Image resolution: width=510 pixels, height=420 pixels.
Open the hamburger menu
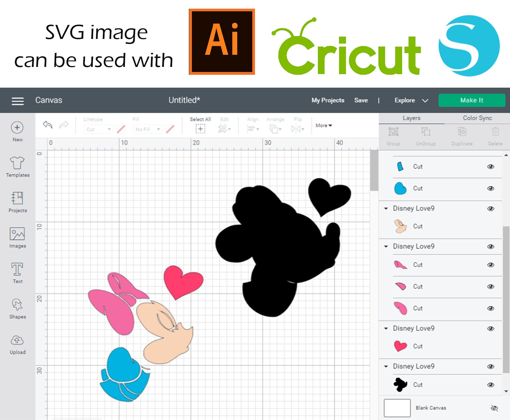[x=17, y=101]
